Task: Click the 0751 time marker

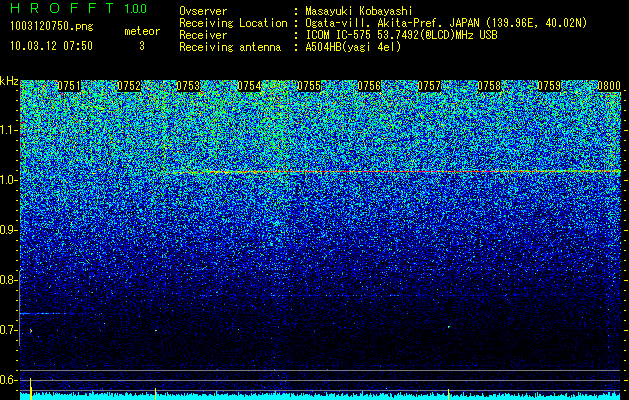Action: coord(69,86)
